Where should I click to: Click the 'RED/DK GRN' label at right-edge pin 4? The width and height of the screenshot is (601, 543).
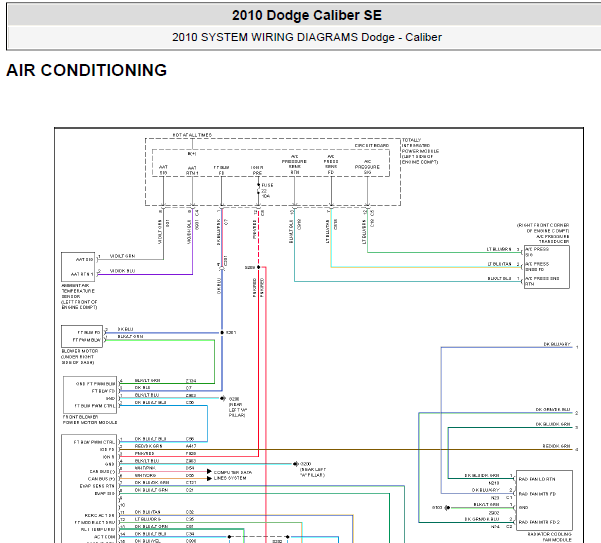point(557,446)
